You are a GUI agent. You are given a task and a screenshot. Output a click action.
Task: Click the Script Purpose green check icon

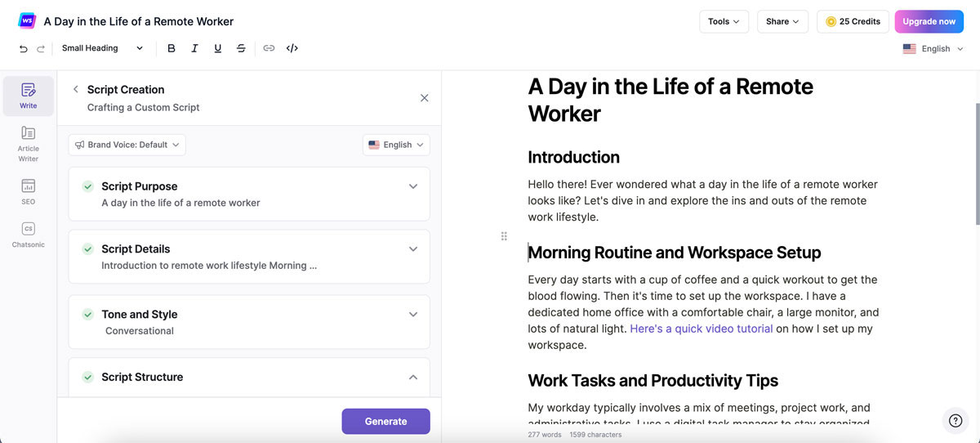tap(87, 186)
